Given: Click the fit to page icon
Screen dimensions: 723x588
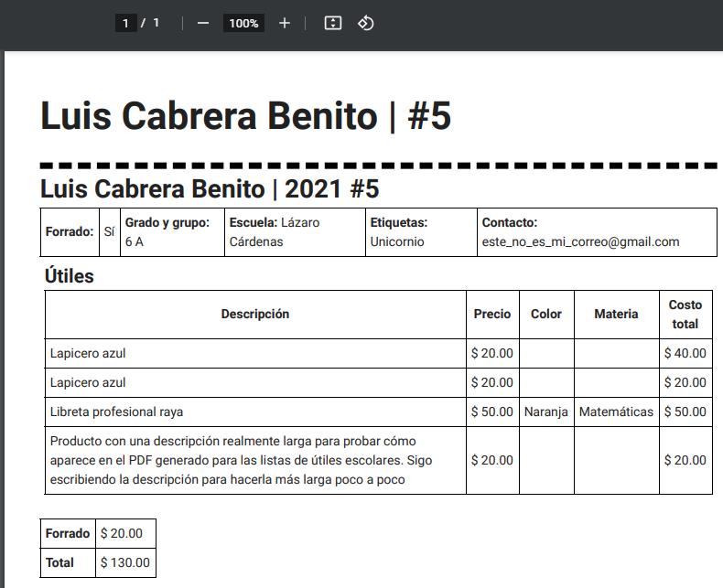Looking at the screenshot, I should pos(333,23).
